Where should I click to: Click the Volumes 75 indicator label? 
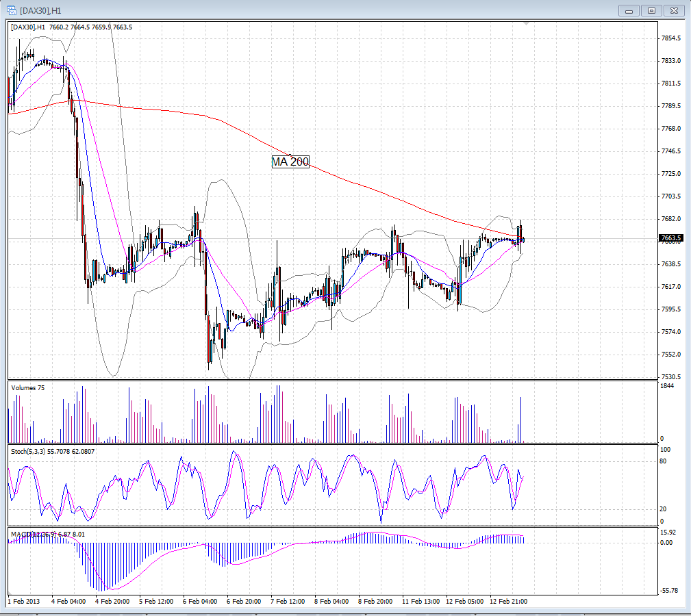(x=28, y=388)
